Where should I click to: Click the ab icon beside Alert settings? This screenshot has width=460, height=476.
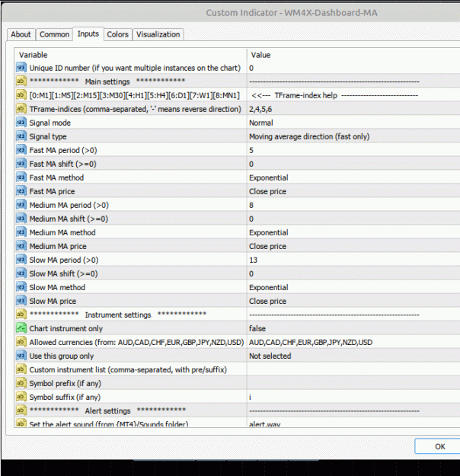pyautogui.click(x=21, y=411)
